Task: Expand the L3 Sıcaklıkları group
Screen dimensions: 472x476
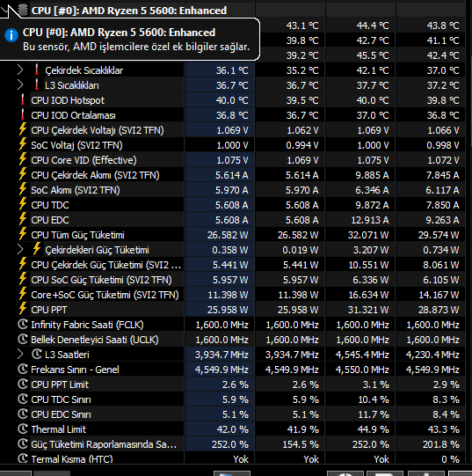Action: pyautogui.click(x=20, y=85)
